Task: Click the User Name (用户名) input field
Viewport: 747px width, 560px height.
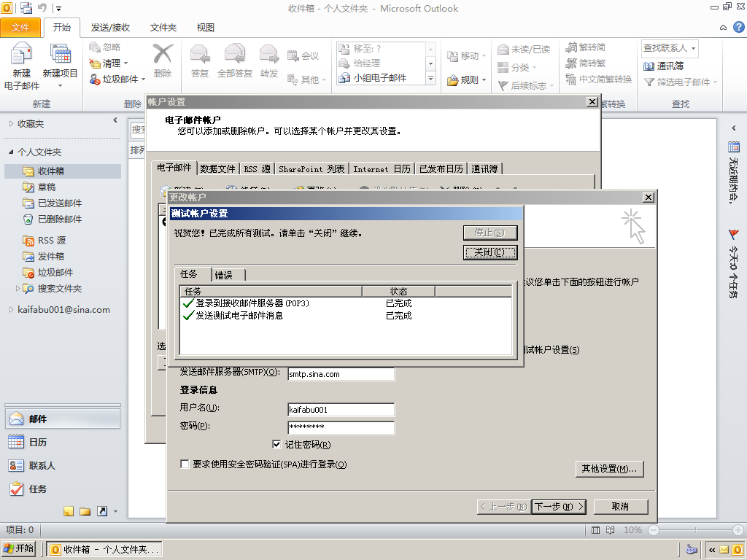Action: pyautogui.click(x=341, y=410)
